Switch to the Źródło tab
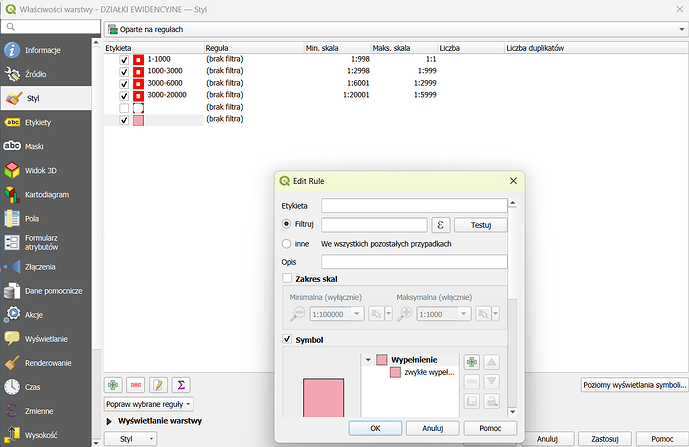The width and height of the screenshot is (689, 447). point(46,74)
